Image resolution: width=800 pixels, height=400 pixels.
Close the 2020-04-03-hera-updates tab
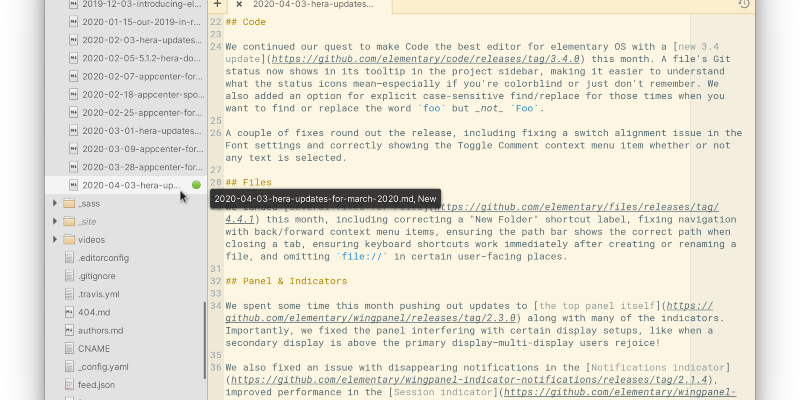click(x=238, y=5)
